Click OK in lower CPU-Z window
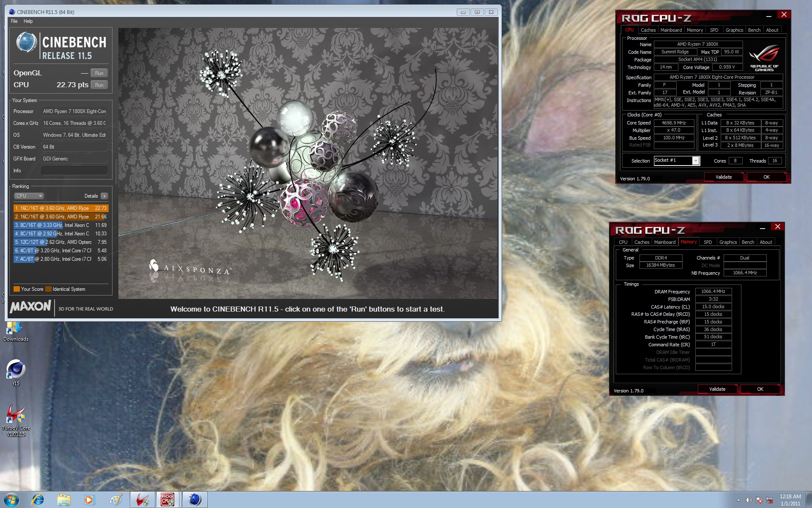This screenshot has height=508, width=812. point(760,389)
